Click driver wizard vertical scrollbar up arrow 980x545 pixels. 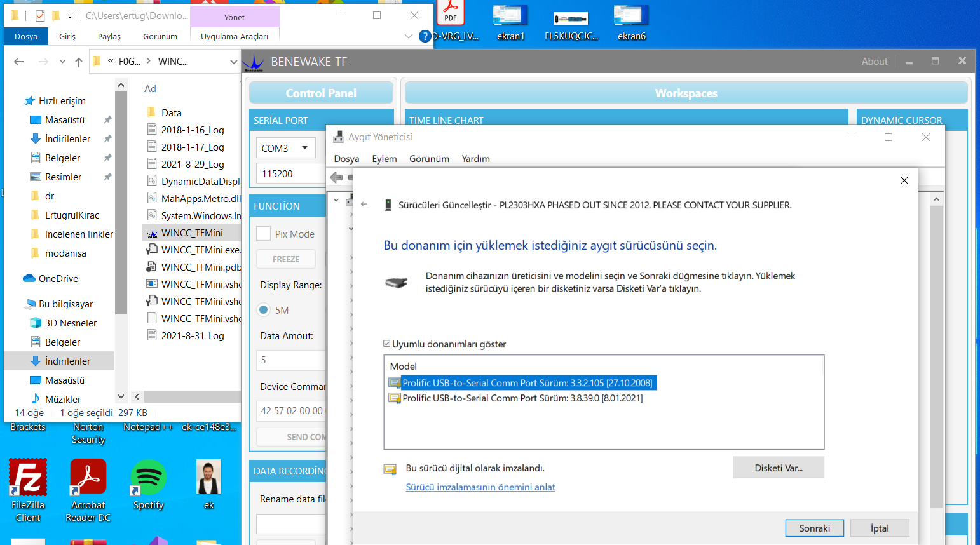coord(936,199)
